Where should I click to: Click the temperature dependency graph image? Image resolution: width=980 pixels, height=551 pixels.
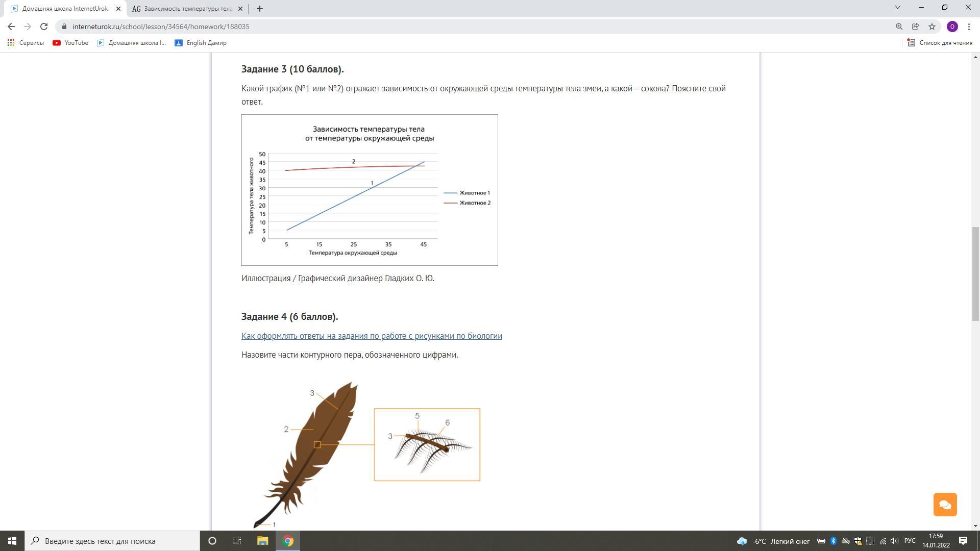pos(370,190)
